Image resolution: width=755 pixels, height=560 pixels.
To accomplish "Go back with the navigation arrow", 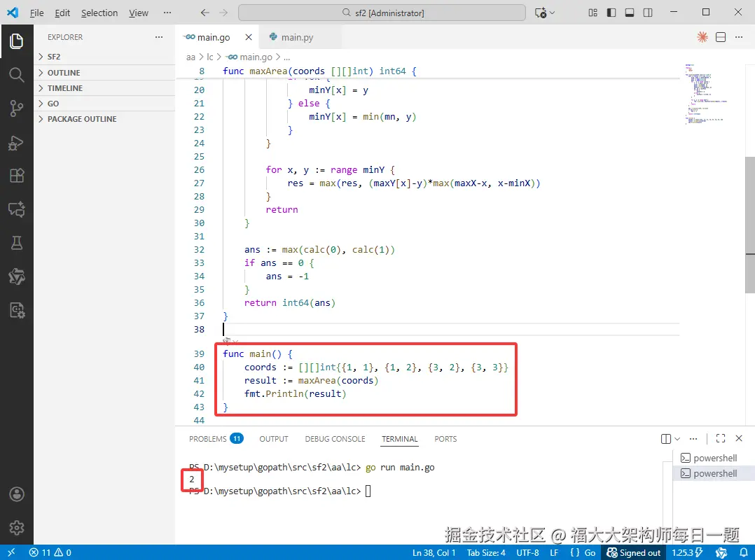I will pos(205,13).
